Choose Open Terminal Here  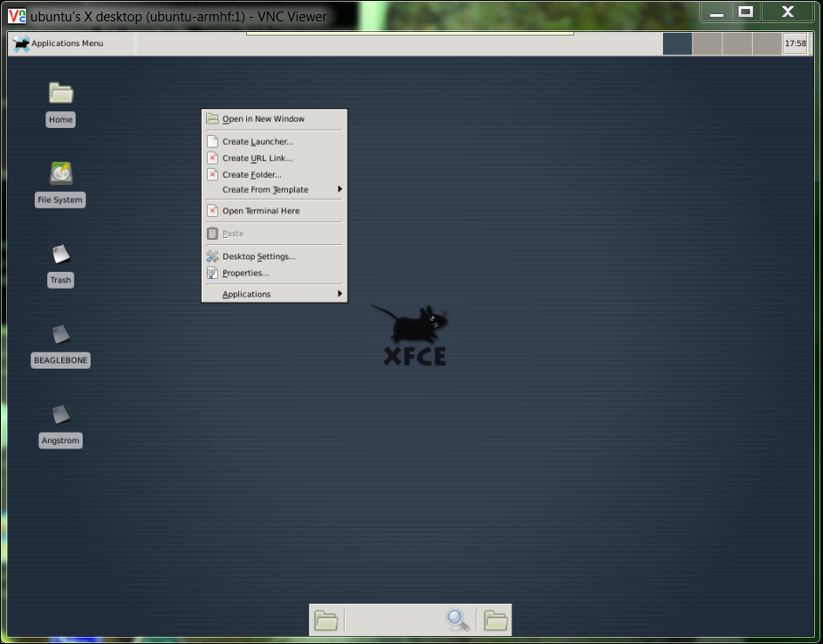(x=275, y=211)
